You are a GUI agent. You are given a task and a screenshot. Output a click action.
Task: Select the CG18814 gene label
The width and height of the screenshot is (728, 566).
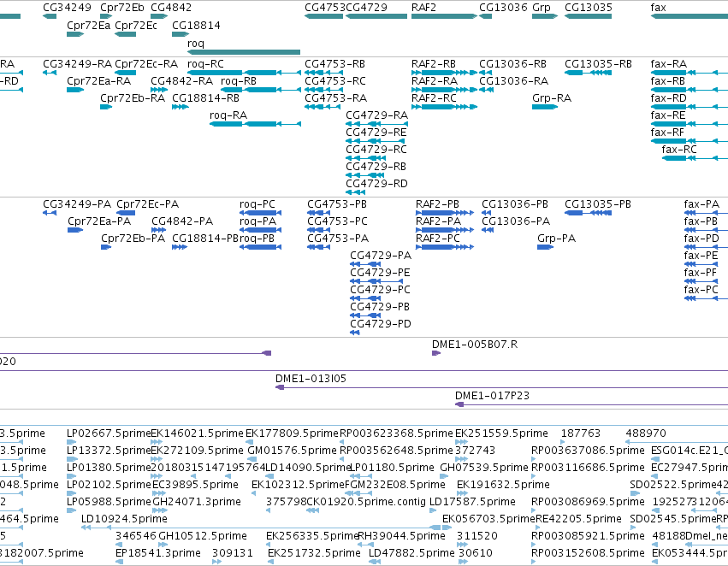[196, 25]
